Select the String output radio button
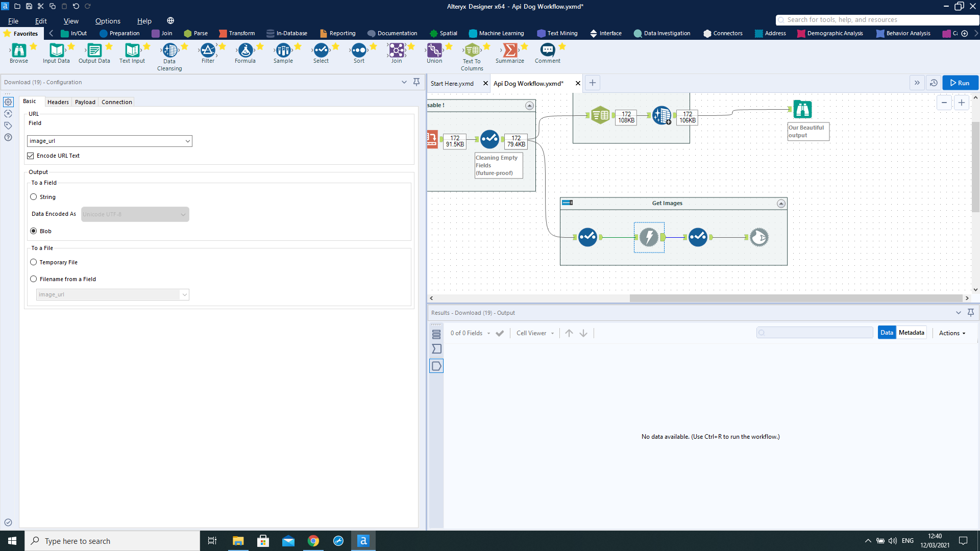The width and height of the screenshot is (980, 551). [x=34, y=197]
